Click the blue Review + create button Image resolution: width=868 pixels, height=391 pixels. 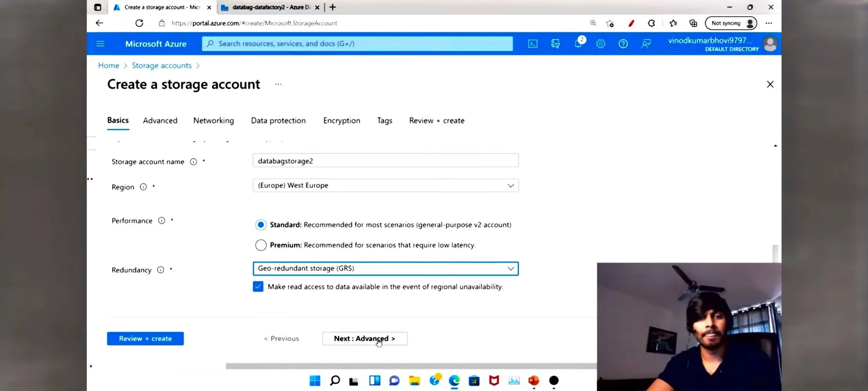click(x=145, y=338)
